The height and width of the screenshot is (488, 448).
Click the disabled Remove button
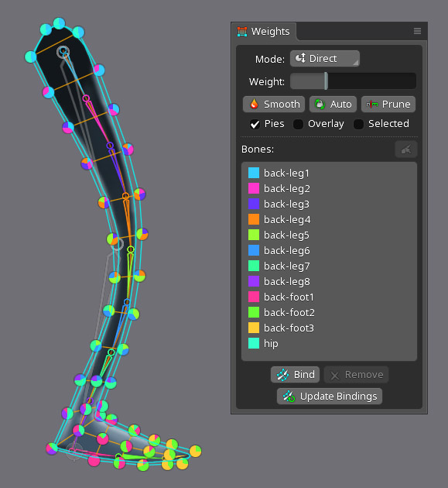(x=356, y=375)
